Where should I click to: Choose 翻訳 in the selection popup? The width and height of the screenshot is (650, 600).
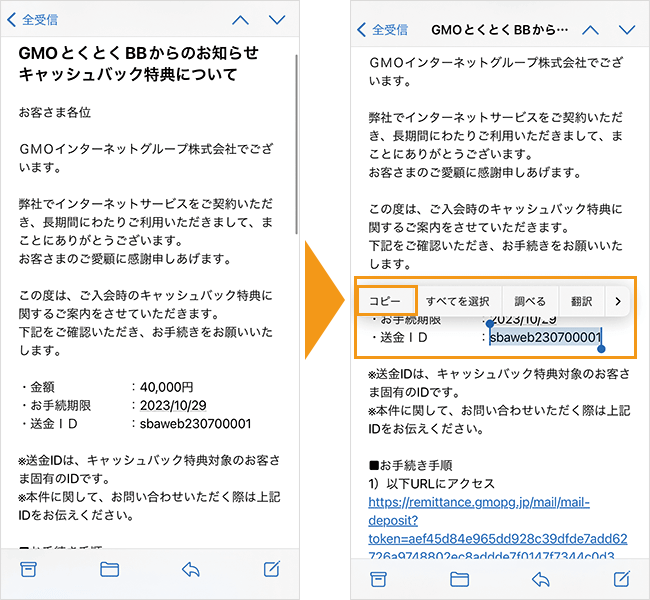pyautogui.click(x=581, y=301)
